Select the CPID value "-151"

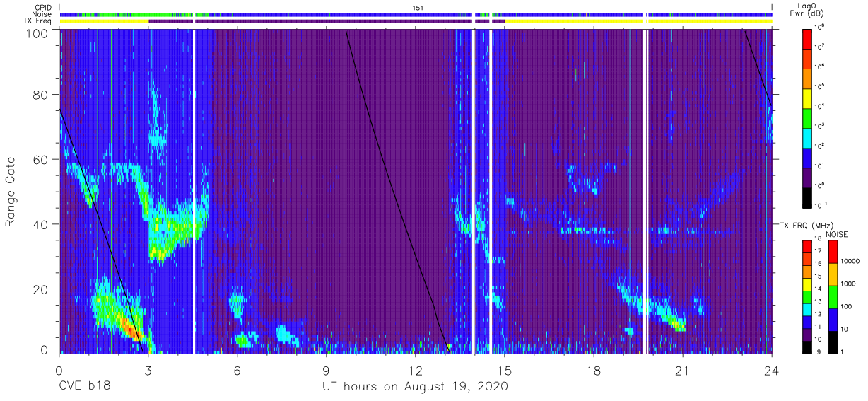pos(416,8)
